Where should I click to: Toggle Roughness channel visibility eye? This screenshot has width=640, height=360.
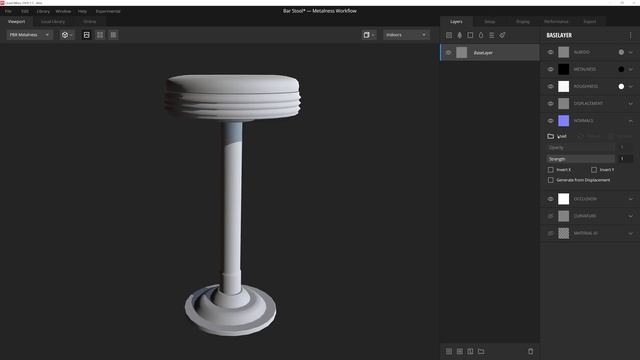[550, 87]
